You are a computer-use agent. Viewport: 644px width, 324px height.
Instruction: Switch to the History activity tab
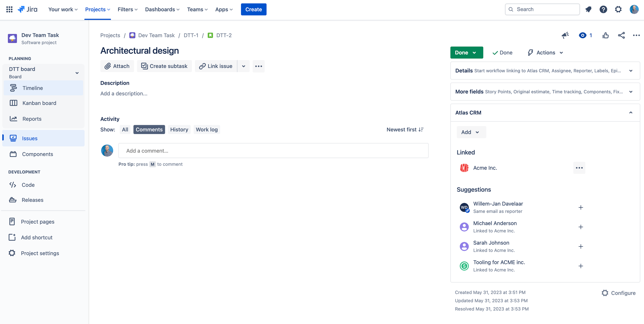pos(179,129)
